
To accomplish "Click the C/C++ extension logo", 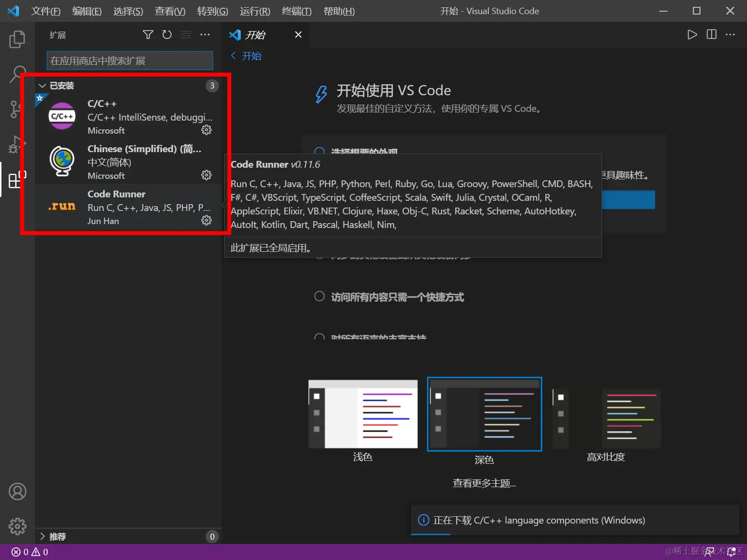I will click(62, 116).
